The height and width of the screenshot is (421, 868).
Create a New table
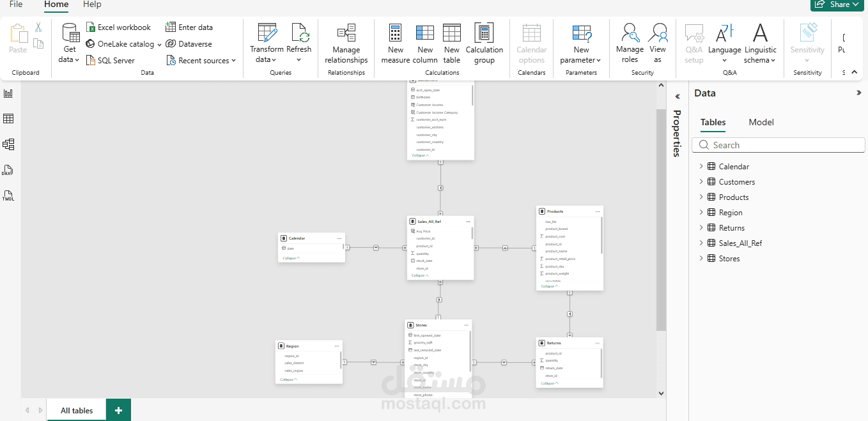point(452,43)
